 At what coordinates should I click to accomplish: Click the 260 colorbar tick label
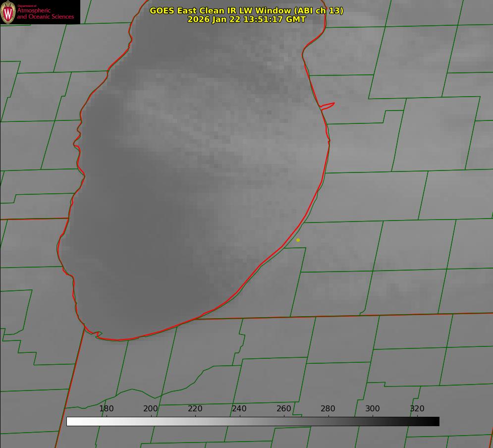pyautogui.click(x=284, y=409)
